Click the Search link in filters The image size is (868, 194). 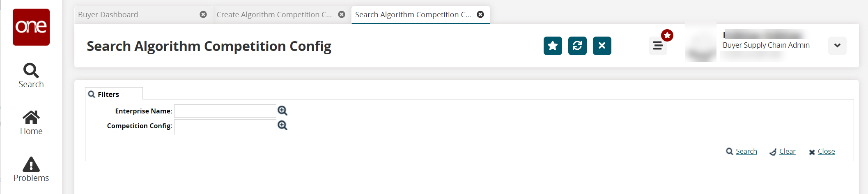(x=746, y=151)
